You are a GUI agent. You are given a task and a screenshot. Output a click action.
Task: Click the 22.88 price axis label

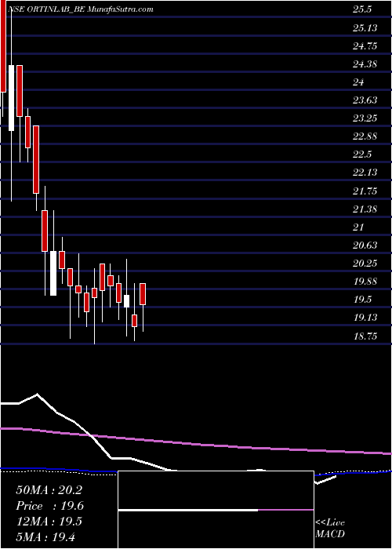coord(365,136)
